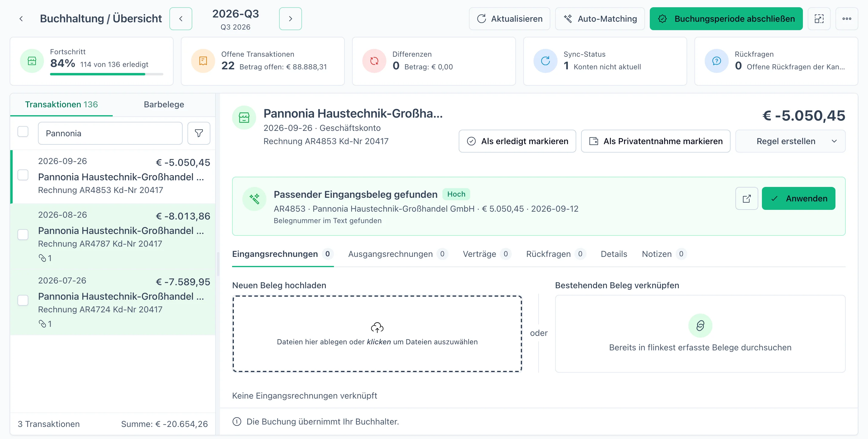Apply the matched Beleg with Anwenden
The height and width of the screenshot is (439, 868).
tap(799, 199)
